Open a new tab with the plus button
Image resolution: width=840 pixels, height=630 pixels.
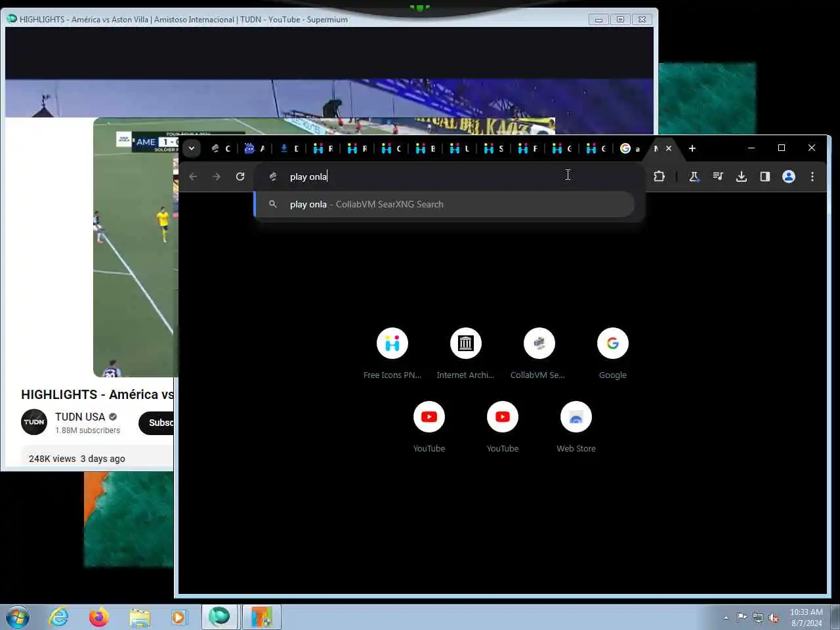[x=692, y=148]
